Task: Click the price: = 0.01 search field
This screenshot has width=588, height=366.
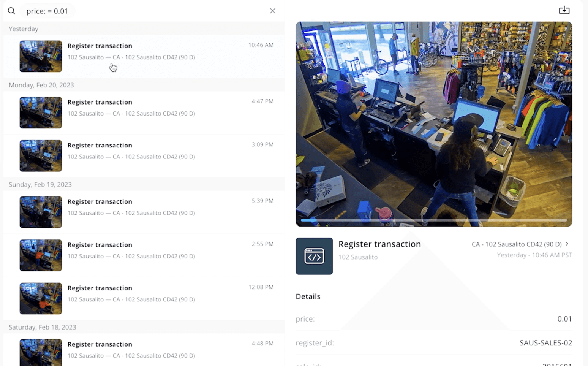Action: pos(47,11)
